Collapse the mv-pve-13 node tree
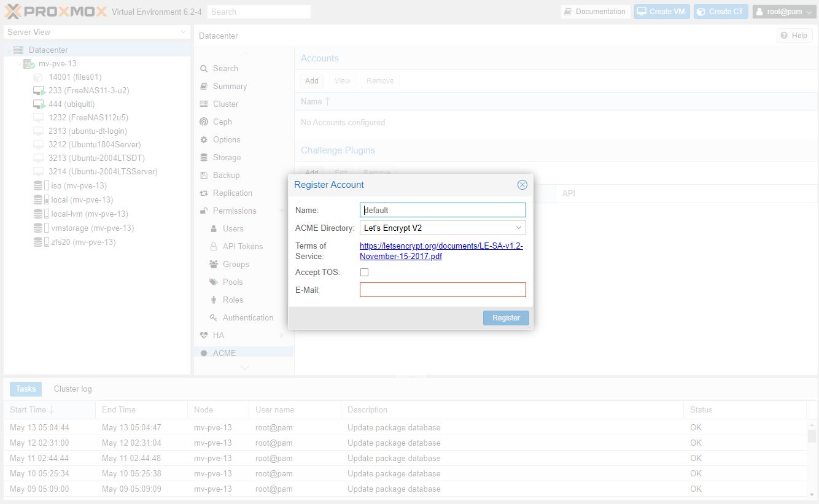This screenshot has width=819, height=504. pos(19,64)
